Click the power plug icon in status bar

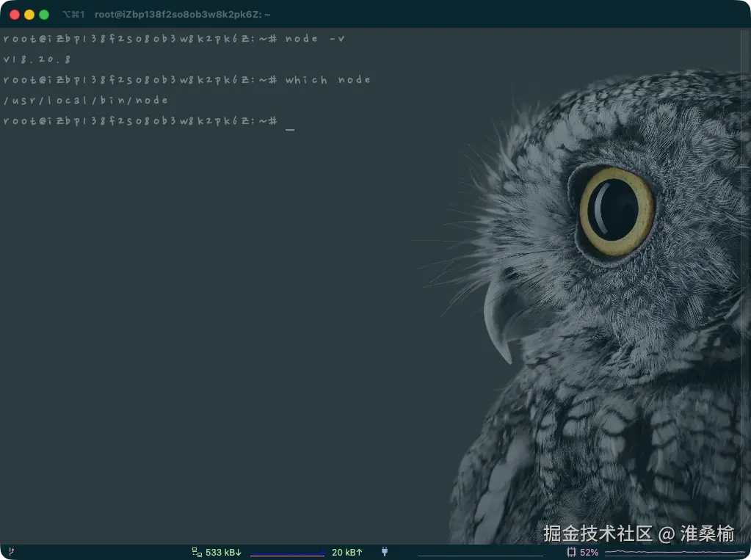(385, 552)
